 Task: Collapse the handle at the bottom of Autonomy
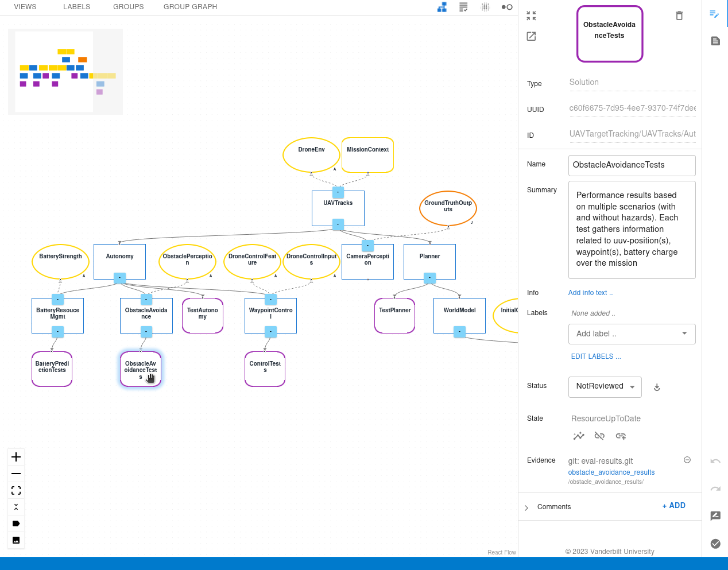119,278
